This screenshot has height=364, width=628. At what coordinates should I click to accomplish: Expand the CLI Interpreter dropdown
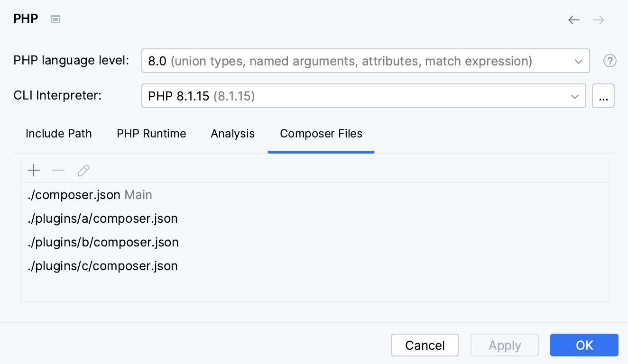[575, 96]
